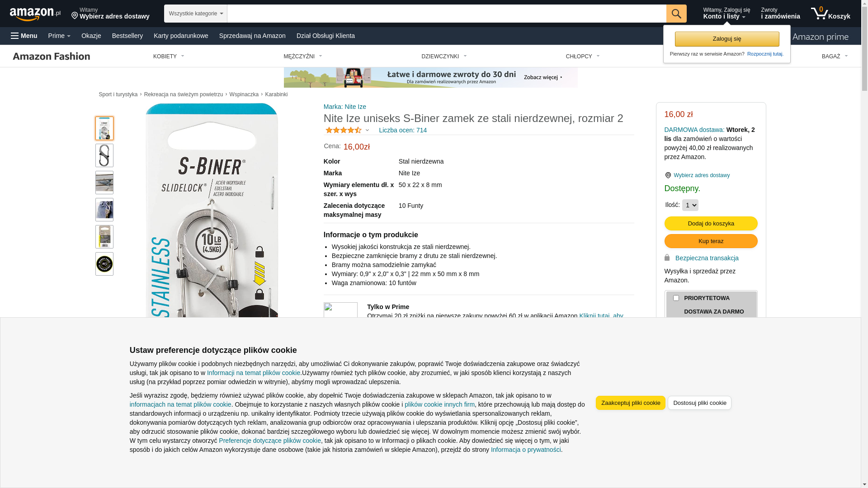Open the shopping cart Koszyk icon

click(830, 14)
